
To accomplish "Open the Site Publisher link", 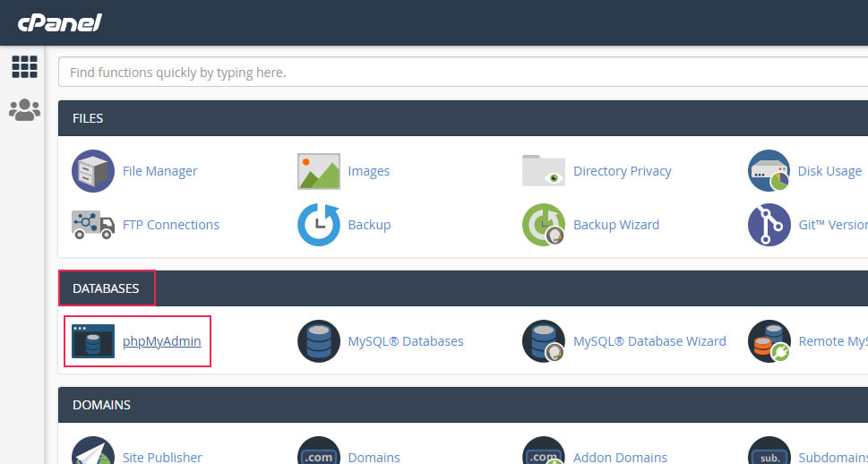I will coord(162,458).
